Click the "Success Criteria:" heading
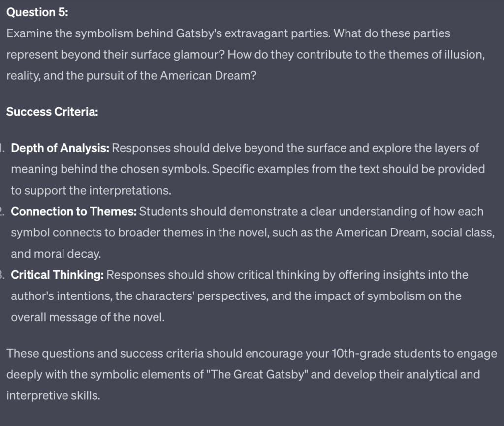Image resolution: width=504 pixels, height=426 pixels. pos(52,112)
